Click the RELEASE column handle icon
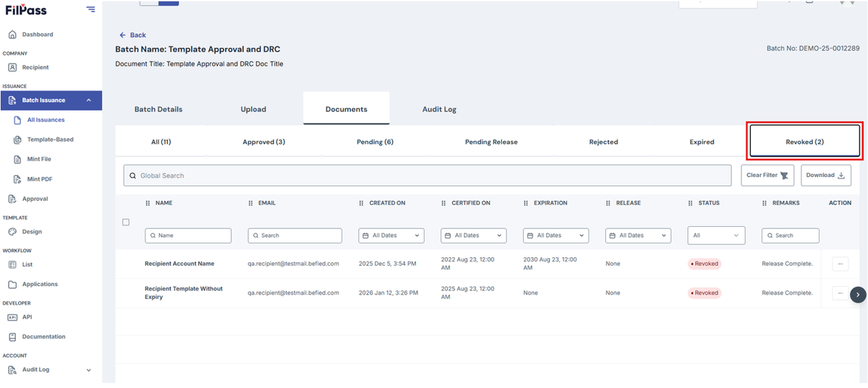 tap(608, 203)
